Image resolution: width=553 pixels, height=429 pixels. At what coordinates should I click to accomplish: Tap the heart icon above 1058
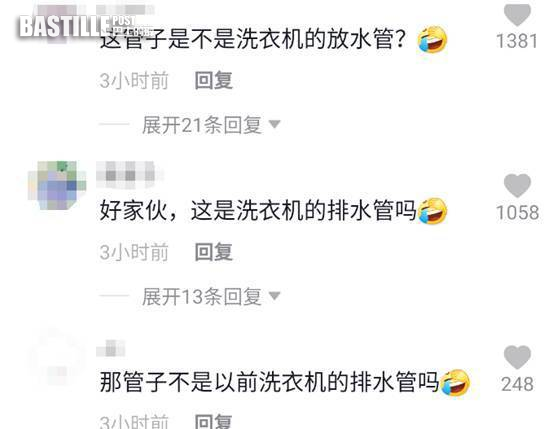pos(517,186)
